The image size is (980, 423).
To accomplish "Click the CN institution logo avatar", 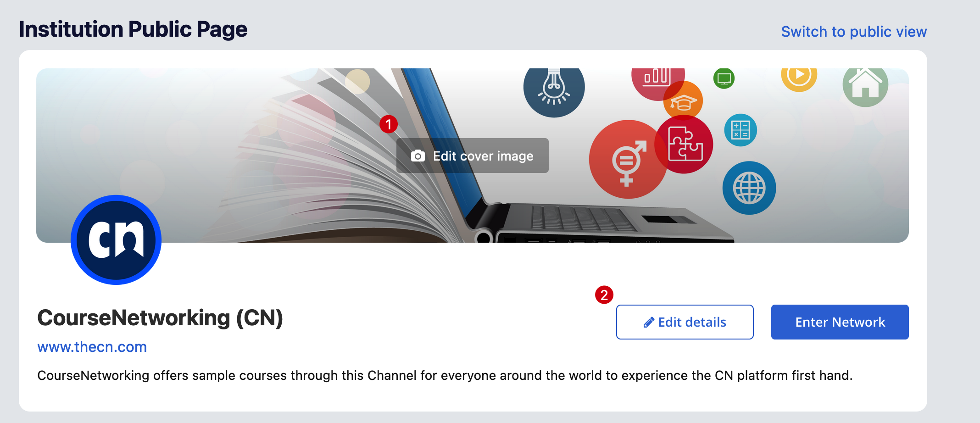I will click(x=116, y=240).
